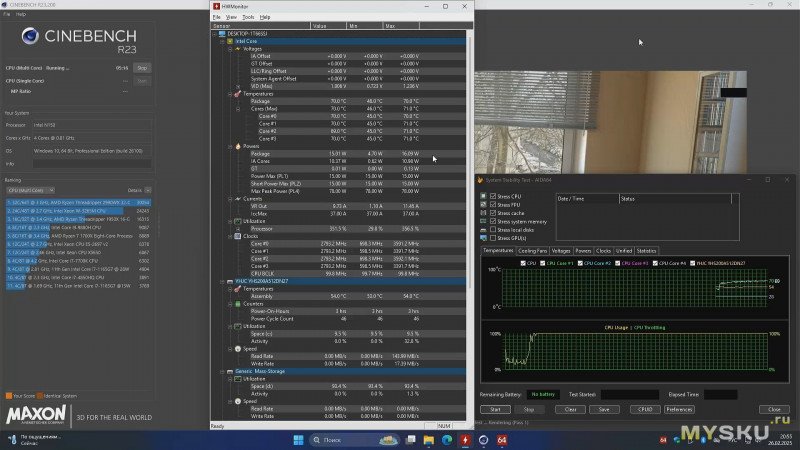The height and width of the screenshot is (450, 800).
Task: Open HWMonitor View menu
Action: 232,17
